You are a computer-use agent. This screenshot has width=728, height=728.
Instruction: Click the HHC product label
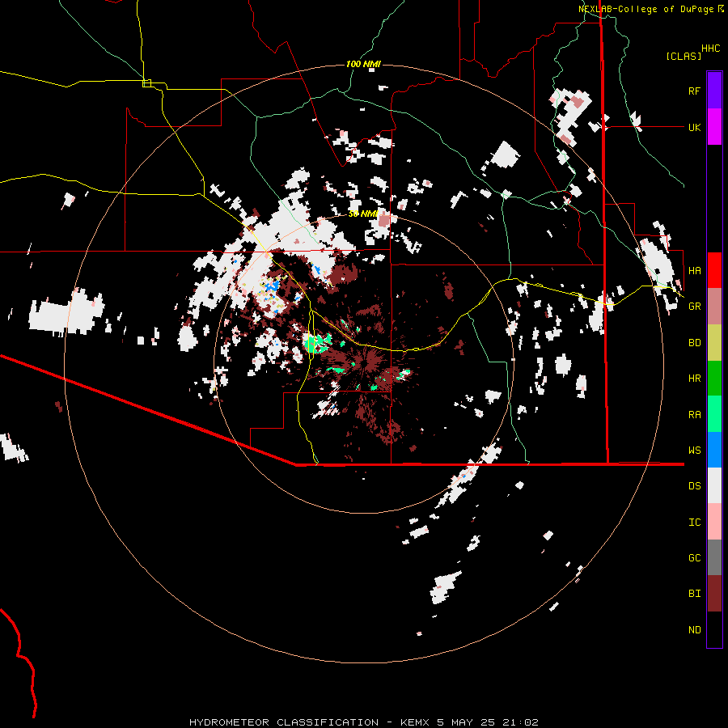(710, 49)
